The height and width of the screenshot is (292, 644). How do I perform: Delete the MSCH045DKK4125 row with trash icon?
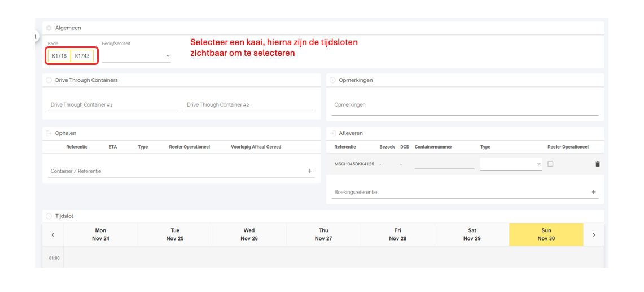598,164
